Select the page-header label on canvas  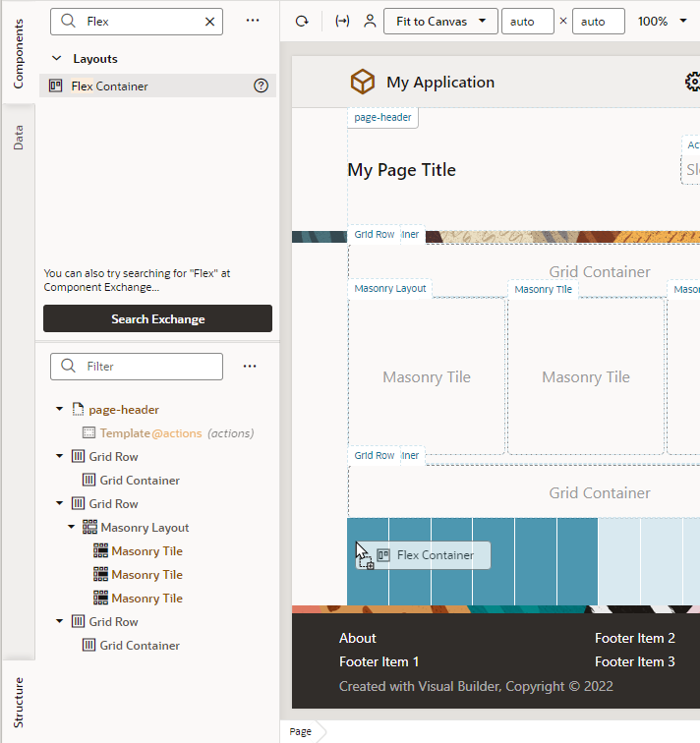[x=383, y=118]
